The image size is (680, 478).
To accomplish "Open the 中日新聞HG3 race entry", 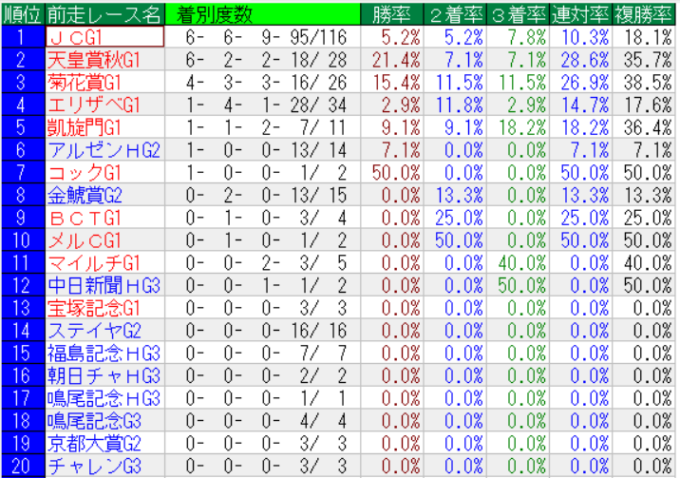I will pos(104,283).
